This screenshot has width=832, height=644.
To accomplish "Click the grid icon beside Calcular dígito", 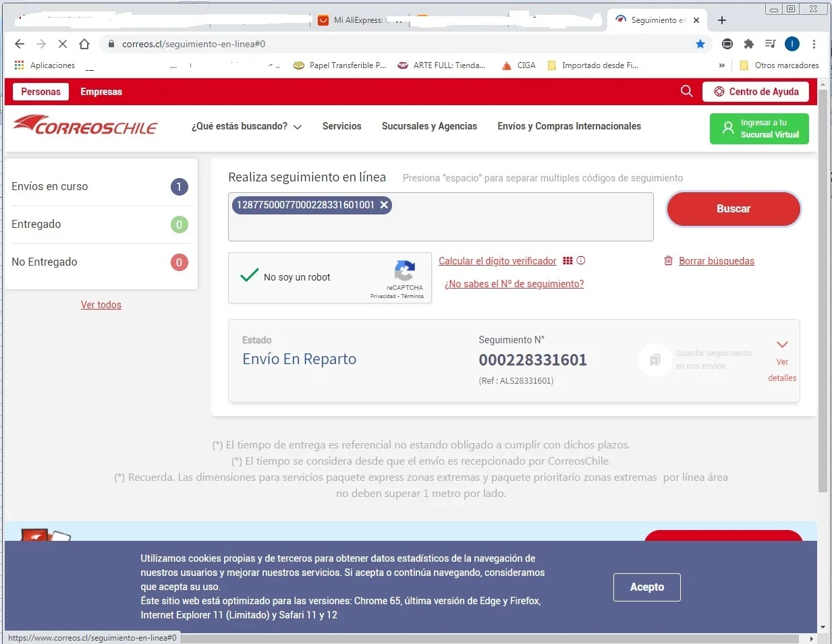I will 567,260.
